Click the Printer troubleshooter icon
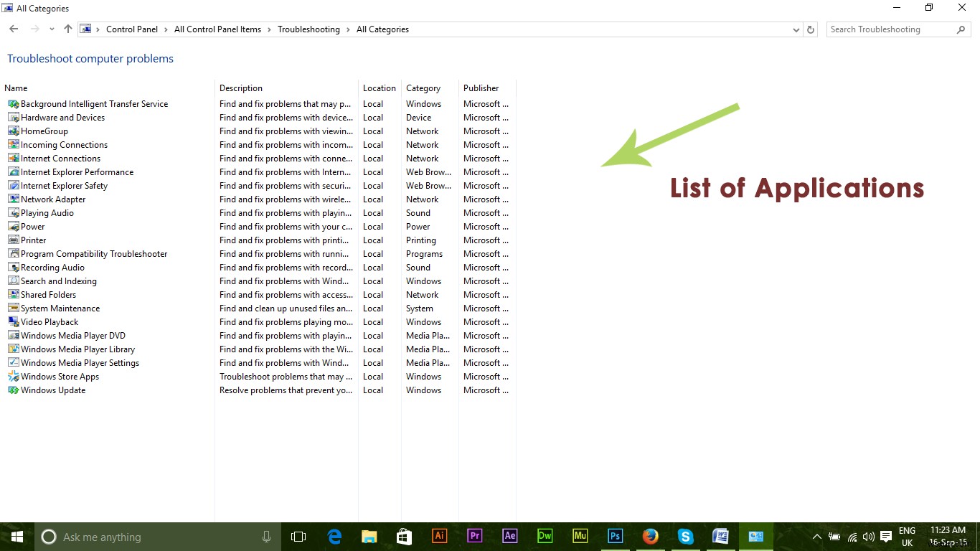 [13, 240]
